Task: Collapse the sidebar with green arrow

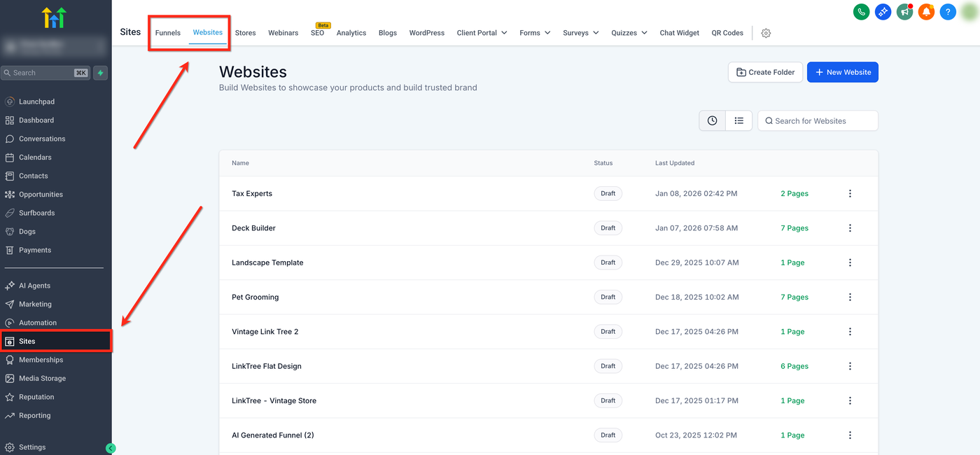Action: tap(111, 448)
